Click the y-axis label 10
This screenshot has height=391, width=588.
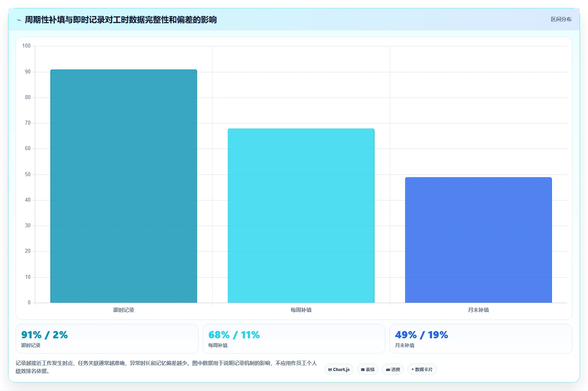coord(28,277)
